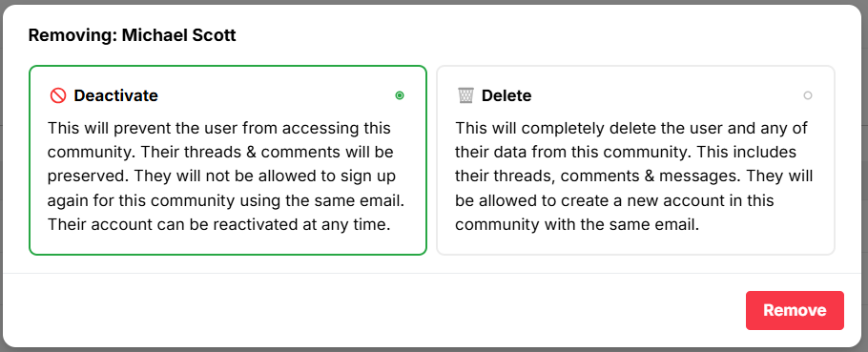Click the 'Removing: Michael Scott' dialog title
This screenshot has width=868, height=352.
133,35
